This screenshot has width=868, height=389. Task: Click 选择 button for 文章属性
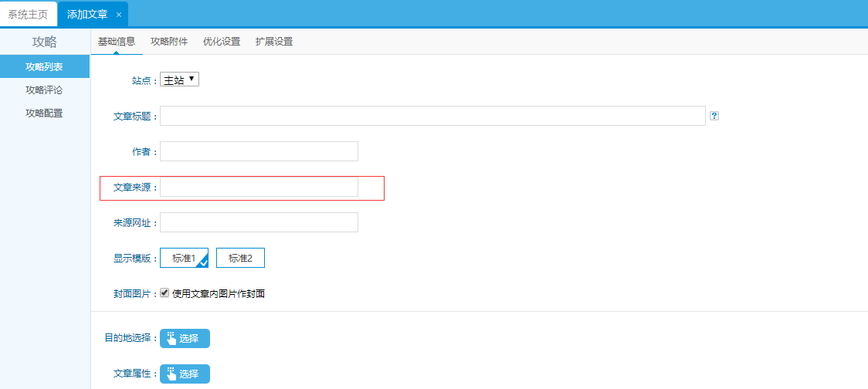[185, 374]
